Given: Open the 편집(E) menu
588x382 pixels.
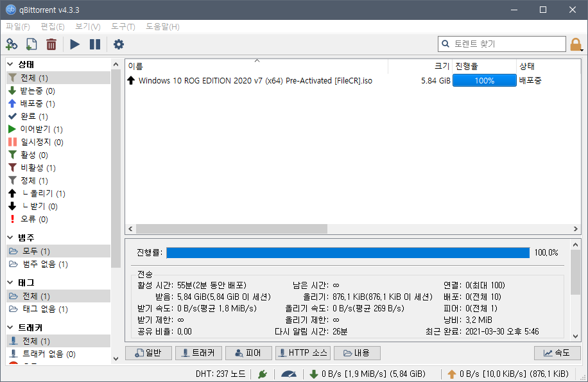Looking at the screenshot, I should pos(53,26).
